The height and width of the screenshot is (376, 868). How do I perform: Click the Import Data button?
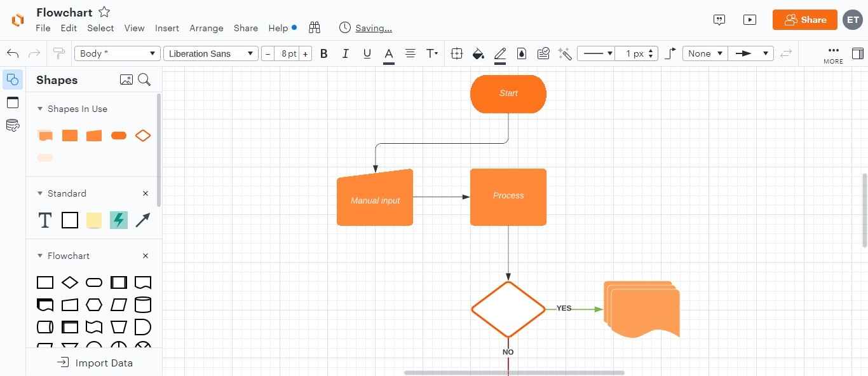click(x=95, y=363)
